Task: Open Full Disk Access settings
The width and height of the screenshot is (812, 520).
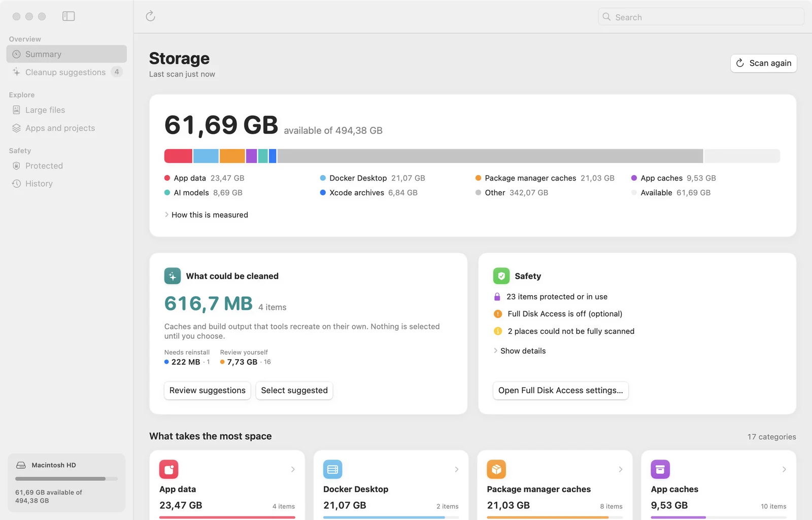Action: pyautogui.click(x=561, y=391)
